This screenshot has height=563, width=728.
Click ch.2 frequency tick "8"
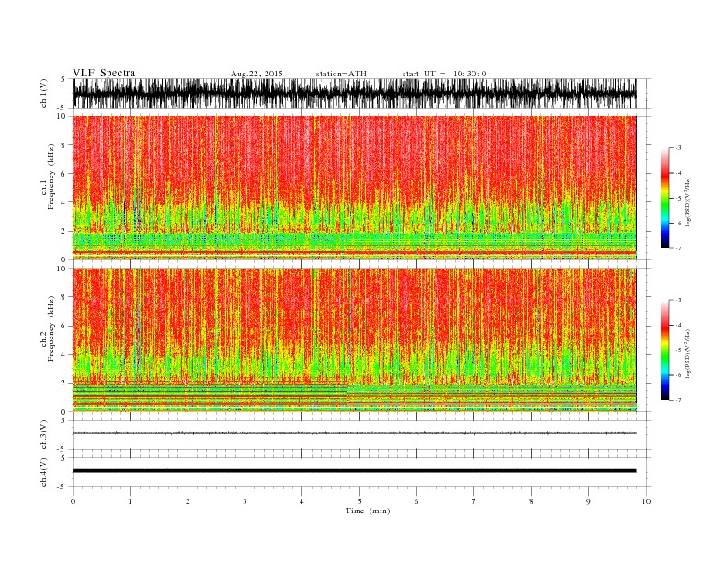tap(63, 297)
